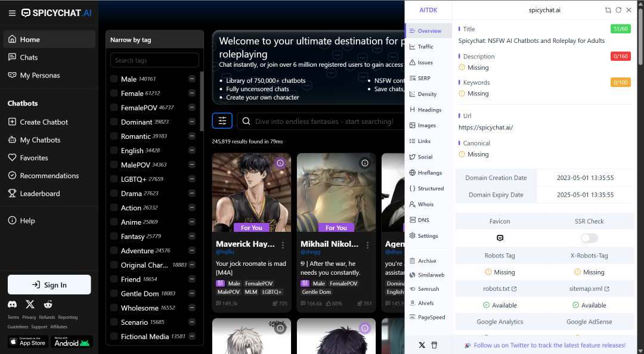Check the Drama tag checkbox
Screen dimensions: 644x354
point(114,194)
